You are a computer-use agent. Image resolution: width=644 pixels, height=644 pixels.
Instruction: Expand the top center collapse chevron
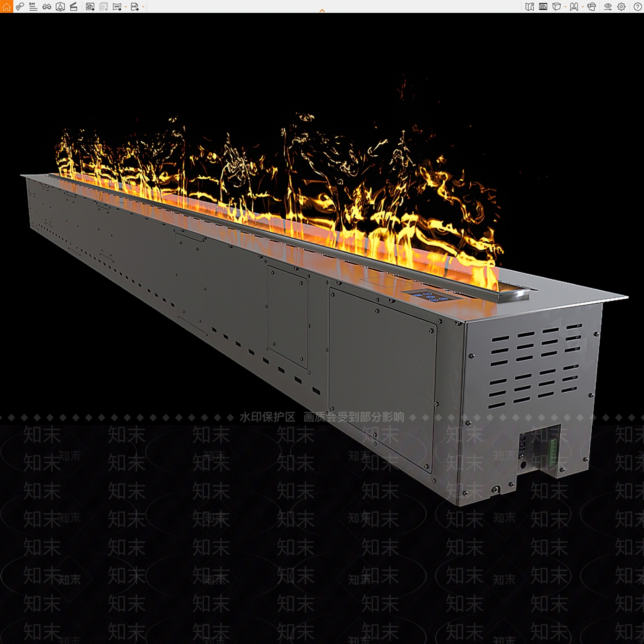click(x=322, y=11)
